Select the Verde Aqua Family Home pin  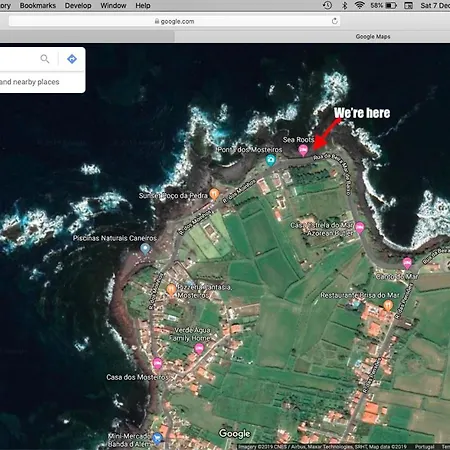coord(199,349)
